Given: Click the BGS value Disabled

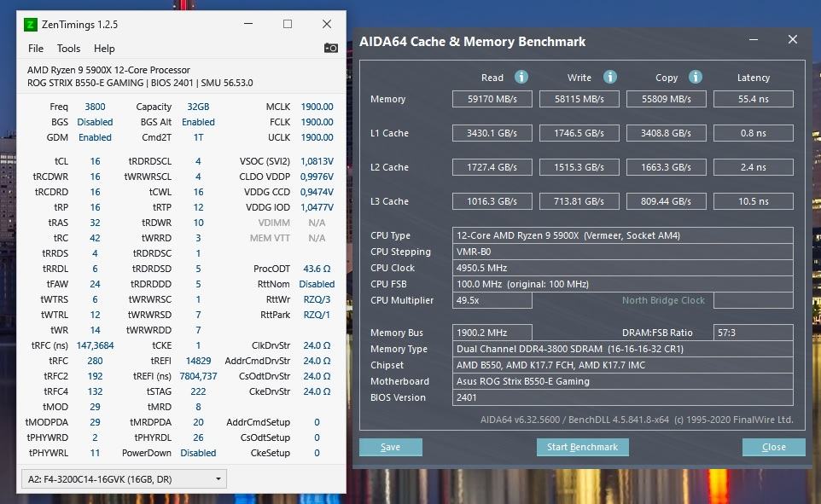Looking at the screenshot, I should coord(95,122).
